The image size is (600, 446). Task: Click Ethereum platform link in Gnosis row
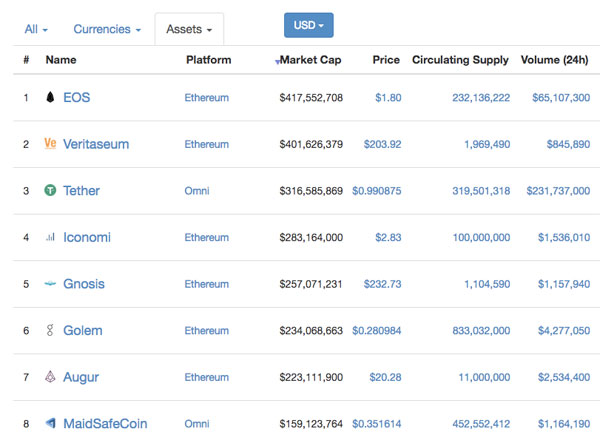(x=207, y=284)
